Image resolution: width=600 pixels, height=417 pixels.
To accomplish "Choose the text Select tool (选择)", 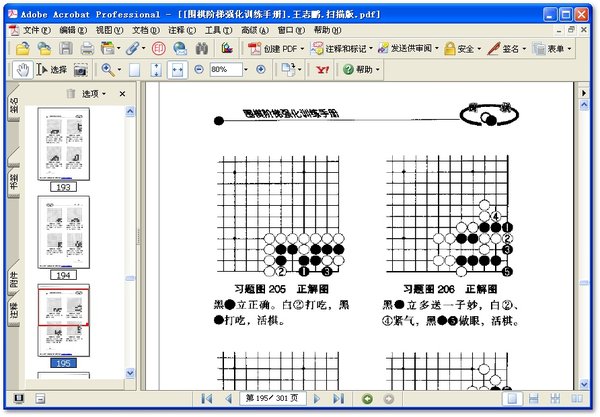I will click(x=52, y=70).
